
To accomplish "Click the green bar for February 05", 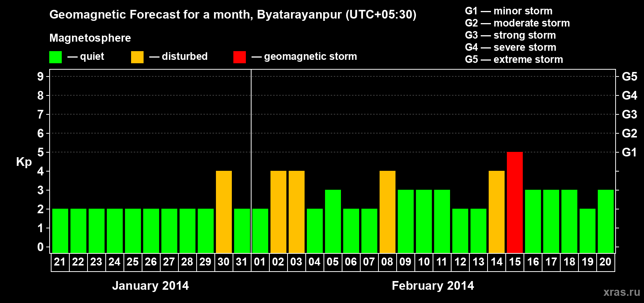I will coord(333,221).
